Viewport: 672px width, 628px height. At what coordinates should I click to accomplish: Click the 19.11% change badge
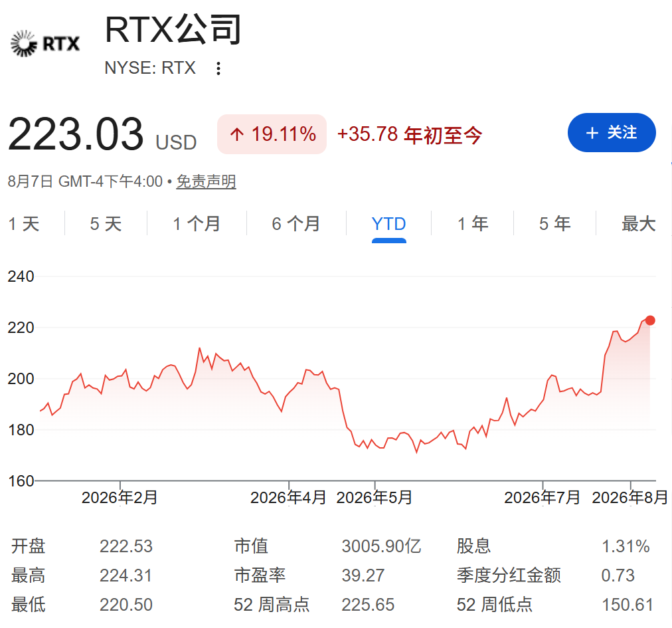click(x=272, y=134)
